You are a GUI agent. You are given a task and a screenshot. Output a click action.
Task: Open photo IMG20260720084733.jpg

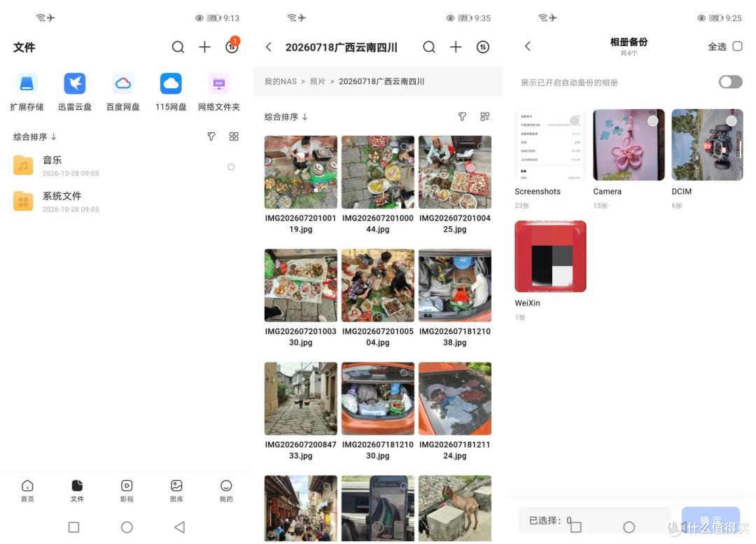point(300,398)
